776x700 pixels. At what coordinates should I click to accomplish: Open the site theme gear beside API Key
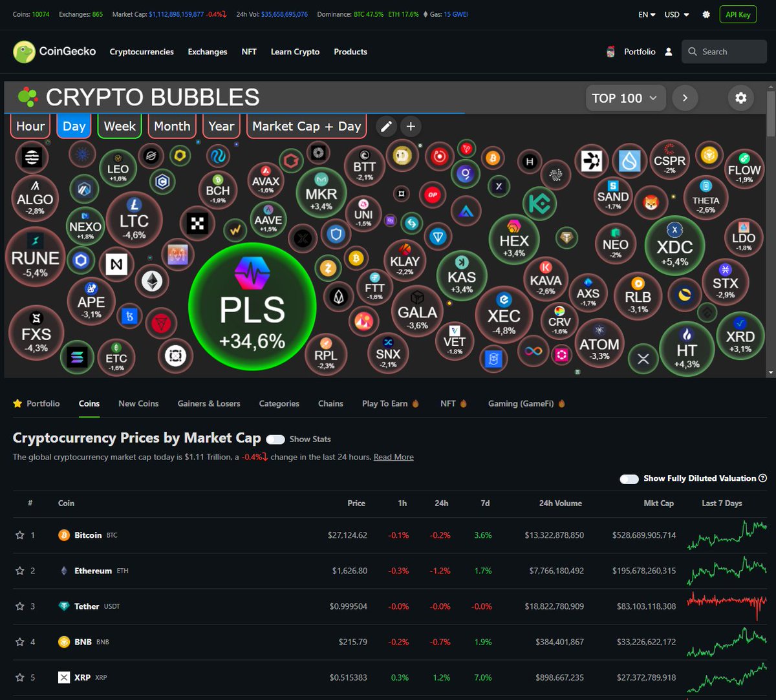tap(706, 14)
